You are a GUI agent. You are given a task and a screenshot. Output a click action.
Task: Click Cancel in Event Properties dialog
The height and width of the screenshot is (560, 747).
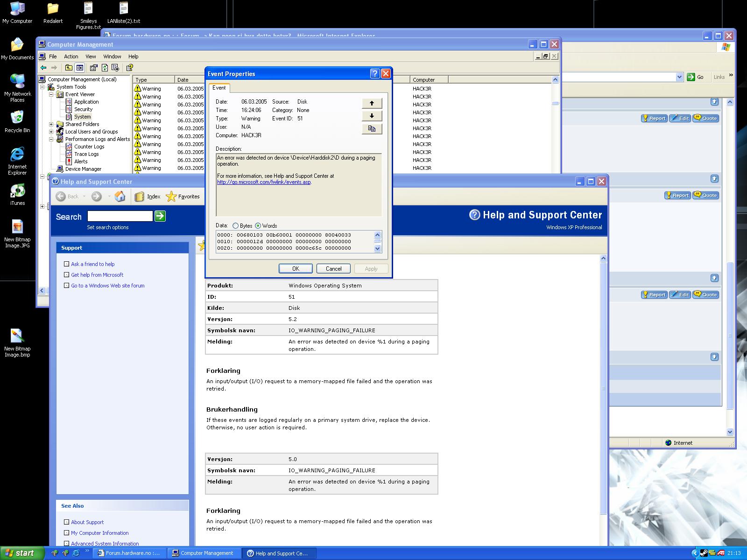tap(333, 269)
